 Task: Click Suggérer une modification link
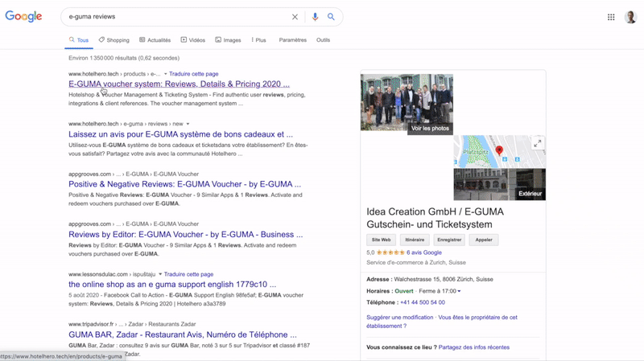399,318
